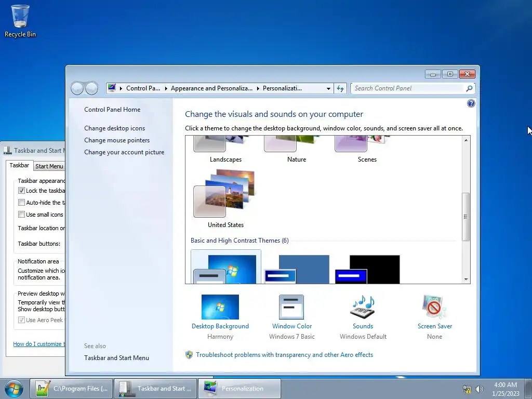Expand the arrow before Personalization breadcrumb
The width and height of the screenshot is (532, 399).
coord(258,88)
